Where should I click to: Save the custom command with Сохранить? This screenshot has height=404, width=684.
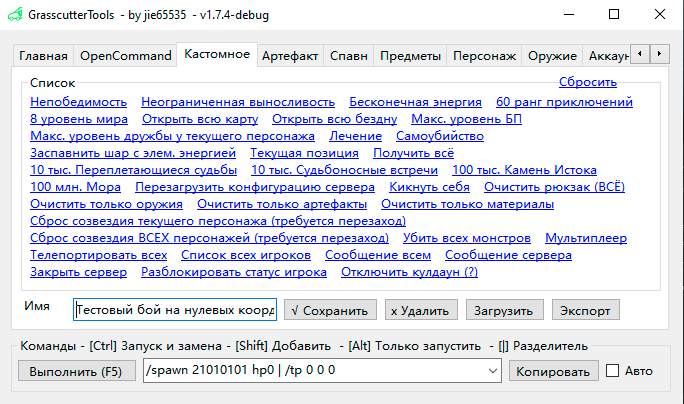pos(332,310)
